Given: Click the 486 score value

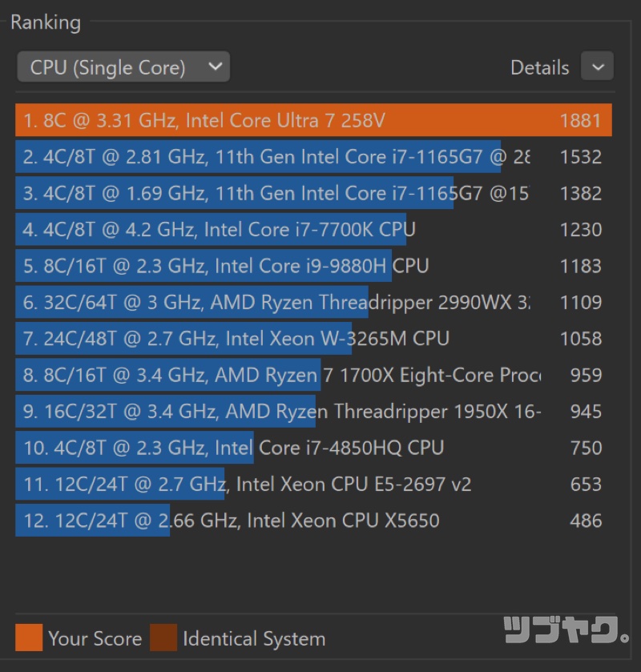Looking at the screenshot, I should 586,521.
